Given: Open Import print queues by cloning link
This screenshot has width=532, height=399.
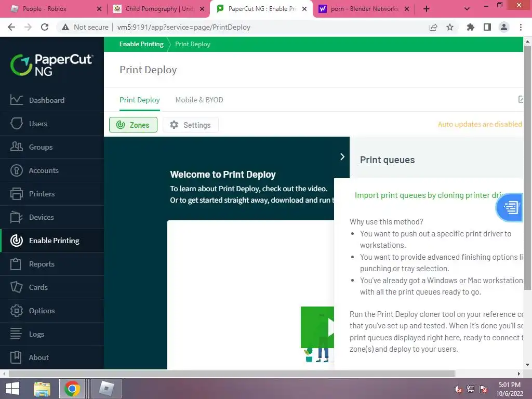Looking at the screenshot, I should (429, 195).
